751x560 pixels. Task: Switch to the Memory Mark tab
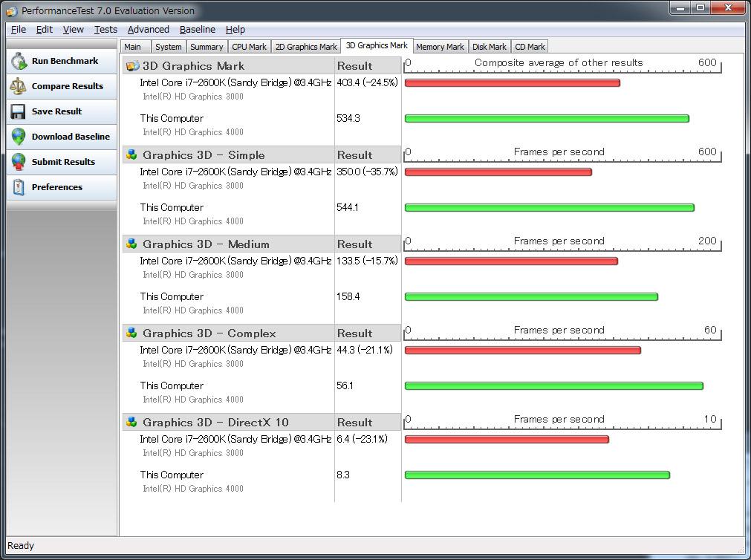(x=440, y=47)
